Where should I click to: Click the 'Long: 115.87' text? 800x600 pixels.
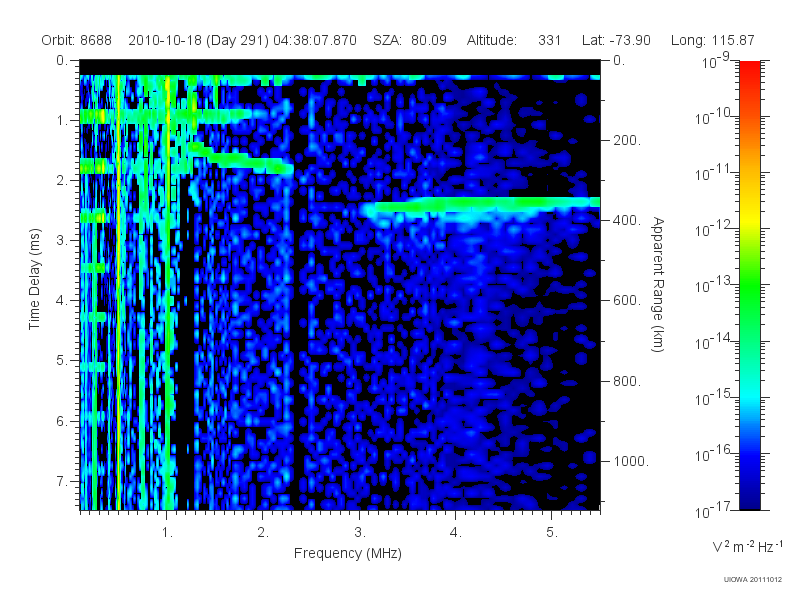click(x=712, y=40)
